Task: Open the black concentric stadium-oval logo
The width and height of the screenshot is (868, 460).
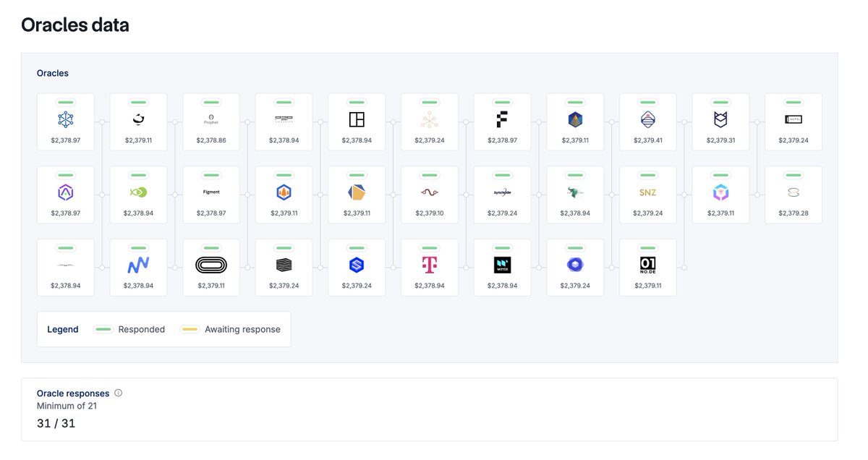Action: [x=211, y=265]
